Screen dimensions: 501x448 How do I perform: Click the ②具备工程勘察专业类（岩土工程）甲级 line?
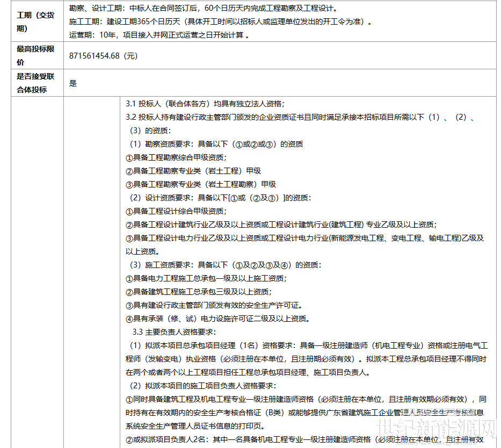(193, 171)
